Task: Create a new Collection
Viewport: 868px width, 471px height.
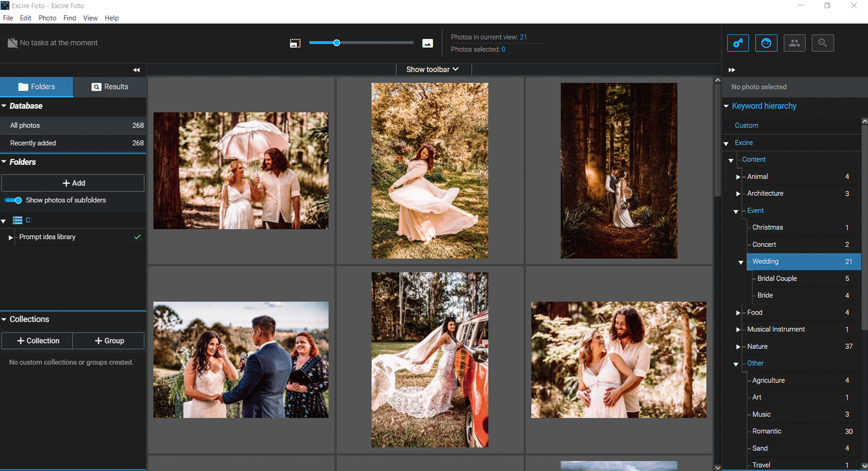Action: click(x=37, y=341)
